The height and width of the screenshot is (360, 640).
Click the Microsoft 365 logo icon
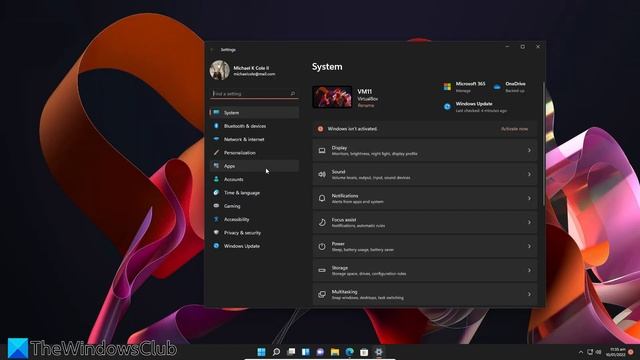point(447,87)
